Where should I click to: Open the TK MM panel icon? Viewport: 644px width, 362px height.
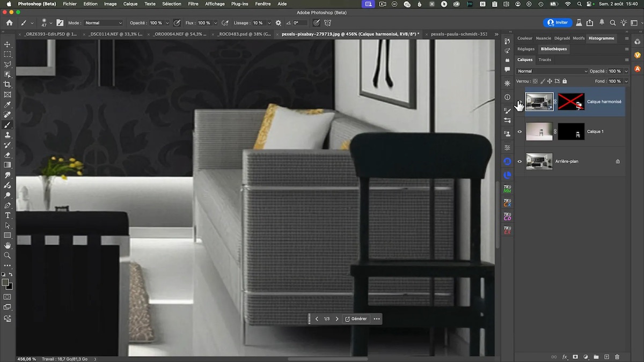click(507, 189)
